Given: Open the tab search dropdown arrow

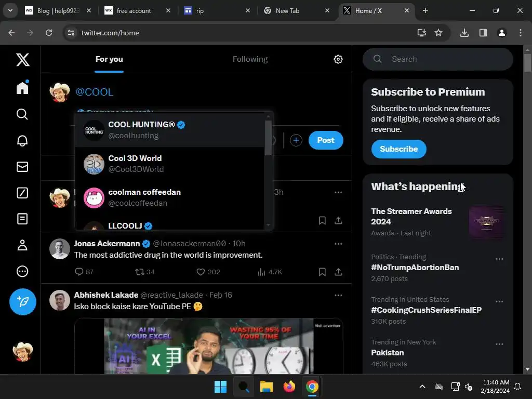Looking at the screenshot, I should (10, 10).
